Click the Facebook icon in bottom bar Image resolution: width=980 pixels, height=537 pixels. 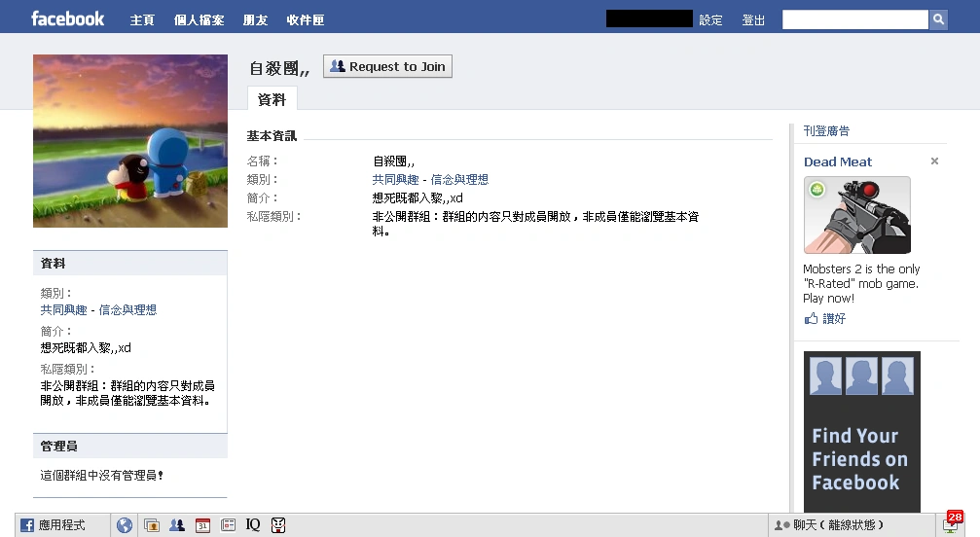[x=27, y=525]
